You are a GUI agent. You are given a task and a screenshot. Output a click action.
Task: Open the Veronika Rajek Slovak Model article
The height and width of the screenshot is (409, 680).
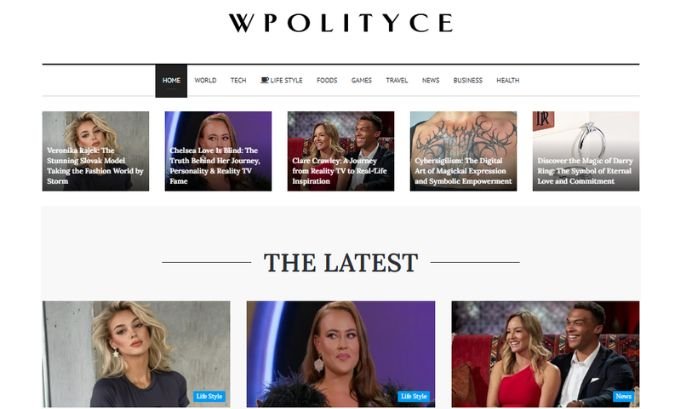point(95,151)
